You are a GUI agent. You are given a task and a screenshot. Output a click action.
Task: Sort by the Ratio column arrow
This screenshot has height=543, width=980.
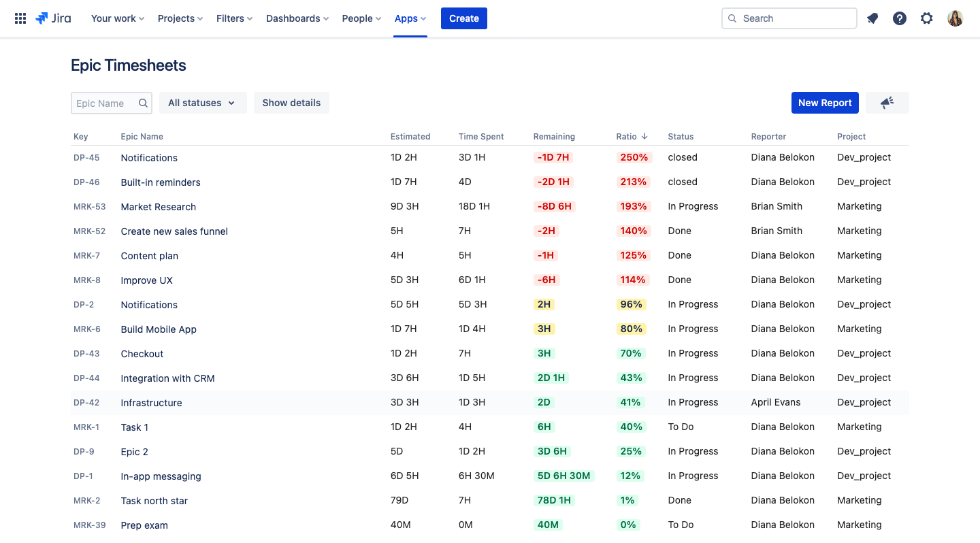click(644, 137)
